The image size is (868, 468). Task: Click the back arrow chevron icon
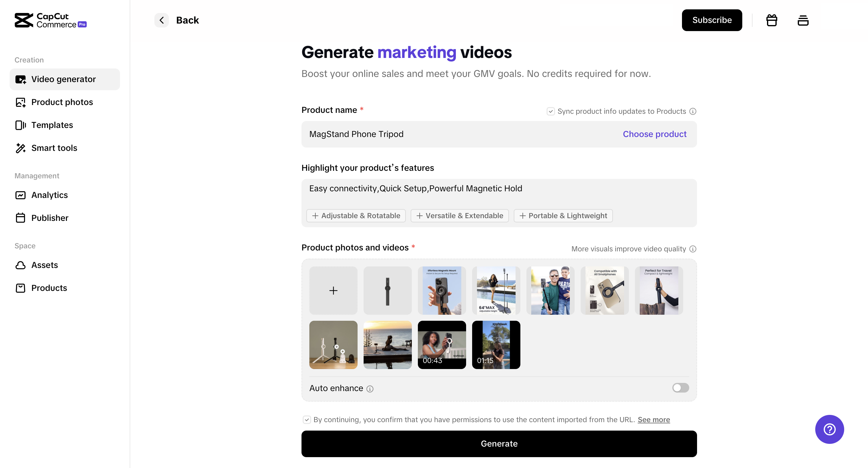(162, 20)
